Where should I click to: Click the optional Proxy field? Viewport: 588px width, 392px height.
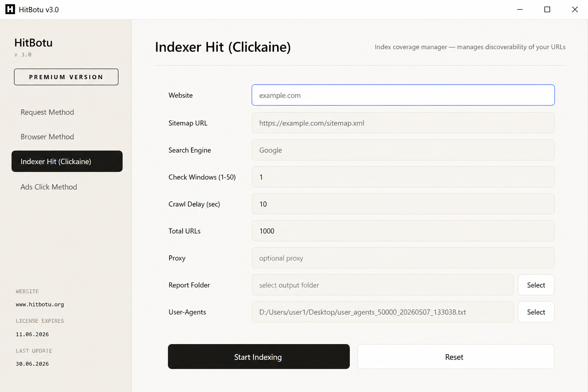click(403, 258)
